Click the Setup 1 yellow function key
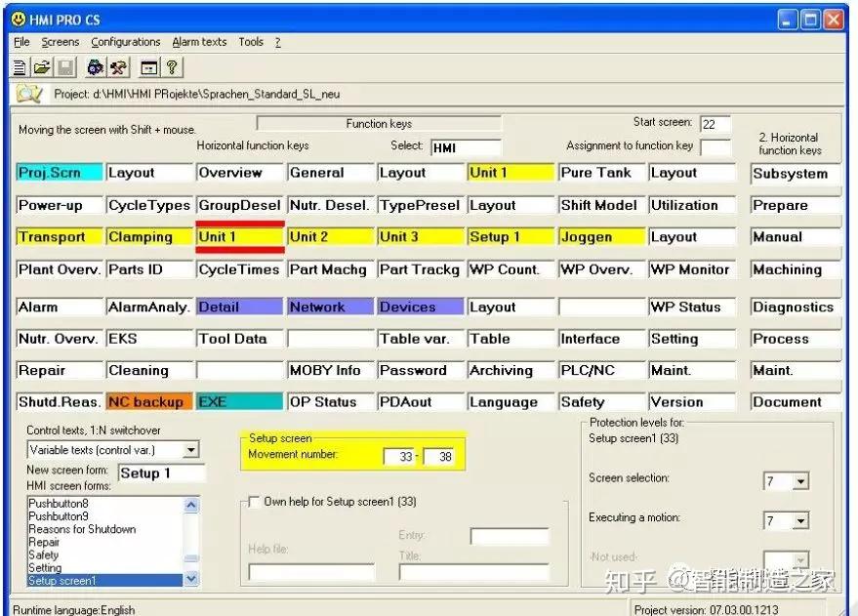 [x=510, y=237]
